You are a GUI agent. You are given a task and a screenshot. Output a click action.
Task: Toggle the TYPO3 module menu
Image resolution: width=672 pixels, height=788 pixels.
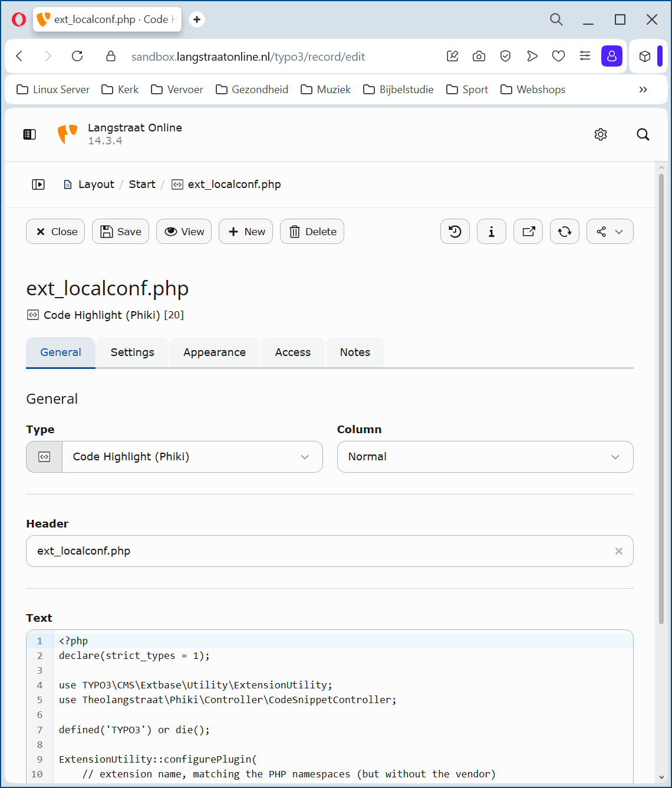click(x=29, y=134)
